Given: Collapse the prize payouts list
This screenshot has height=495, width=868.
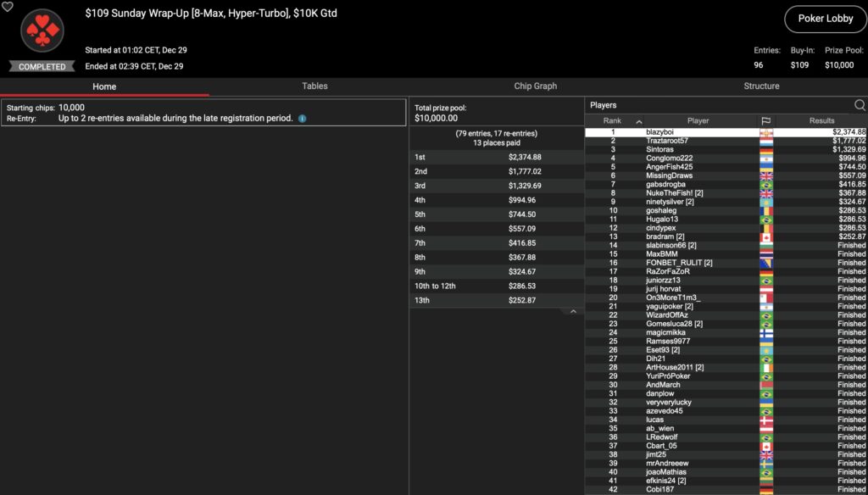Looking at the screenshot, I should (573, 312).
